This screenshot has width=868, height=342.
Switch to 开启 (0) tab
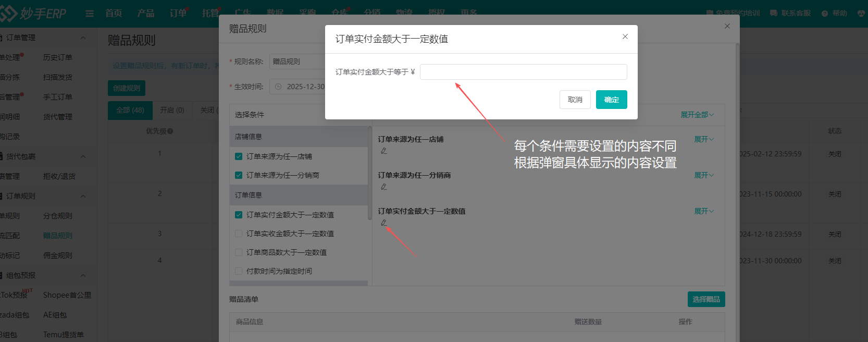point(172,111)
